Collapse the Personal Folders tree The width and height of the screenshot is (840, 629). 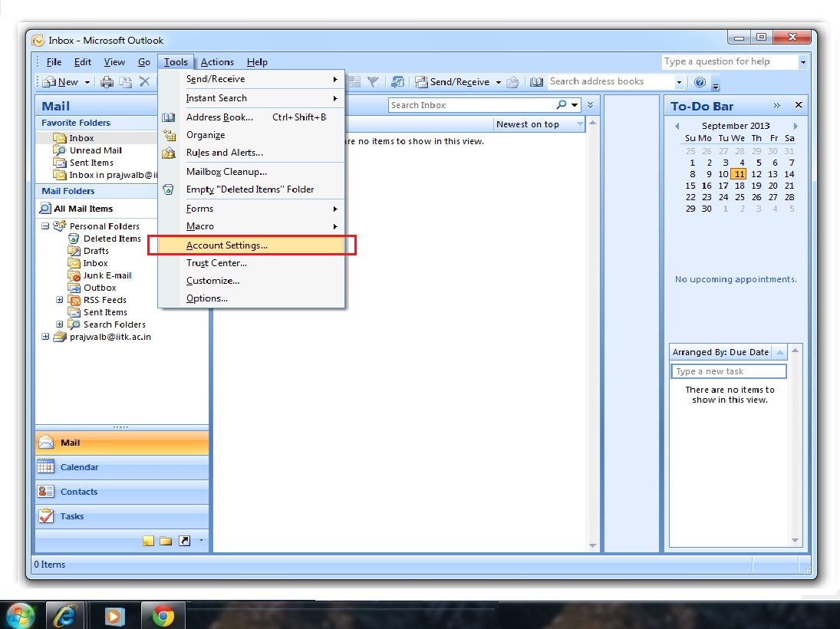(45, 226)
